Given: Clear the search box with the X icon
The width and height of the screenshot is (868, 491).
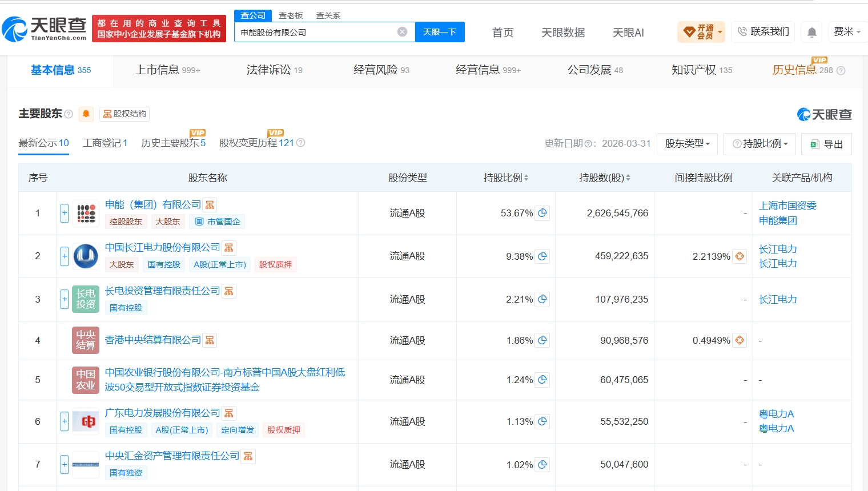Looking at the screenshot, I should pyautogui.click(x=402, y=32).
